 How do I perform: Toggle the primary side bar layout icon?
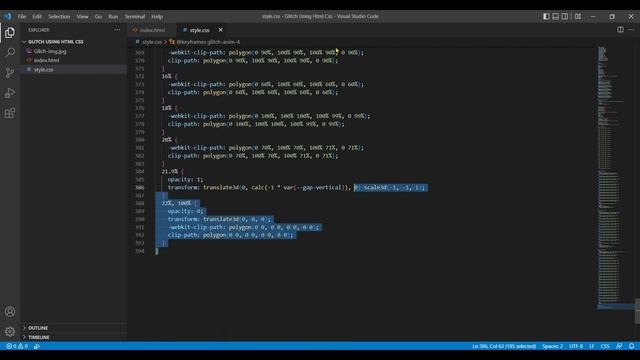(x=546, y=16)
